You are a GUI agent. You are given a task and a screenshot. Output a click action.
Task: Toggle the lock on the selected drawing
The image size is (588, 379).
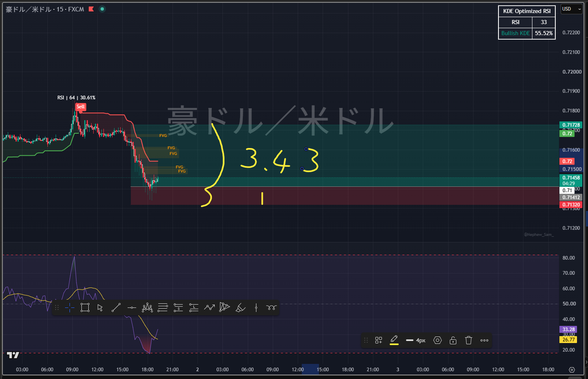pyautogui.click(x=453, y=340)
